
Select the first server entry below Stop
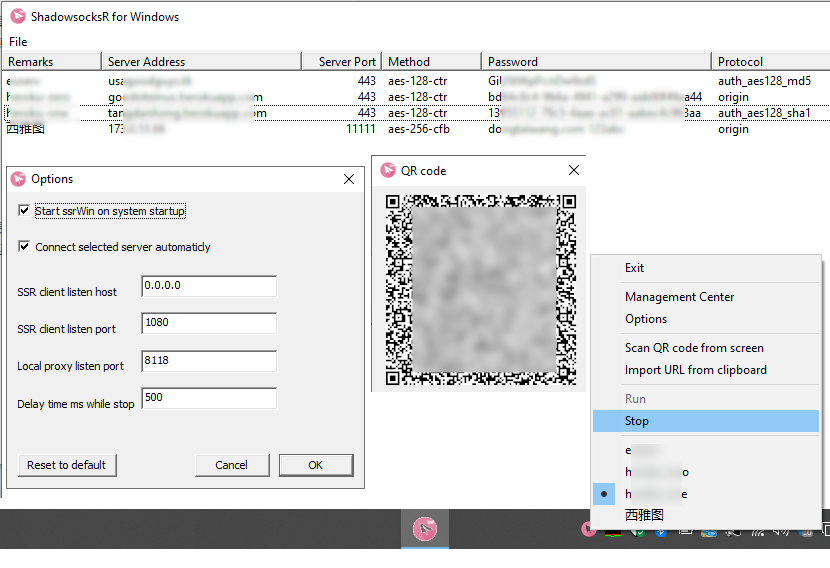click(x=706, y=450)
